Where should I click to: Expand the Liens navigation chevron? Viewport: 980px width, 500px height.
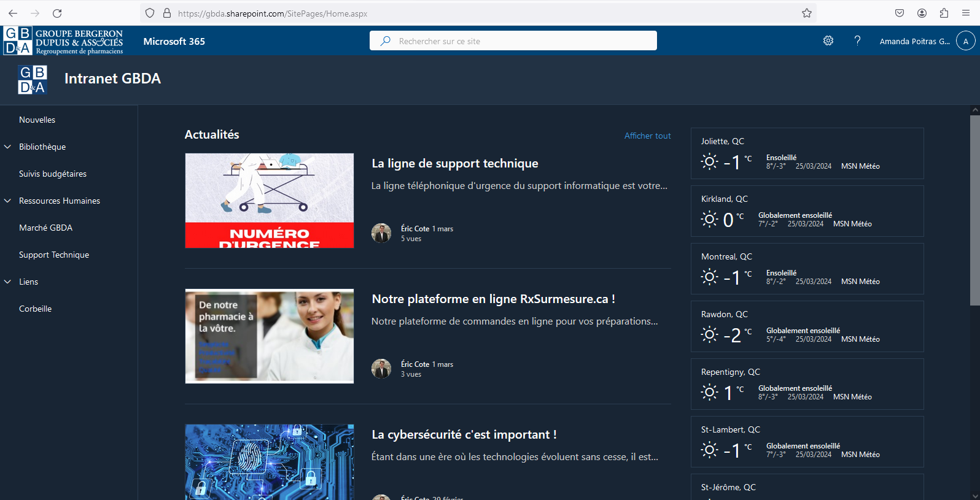[x=8, y=282]
